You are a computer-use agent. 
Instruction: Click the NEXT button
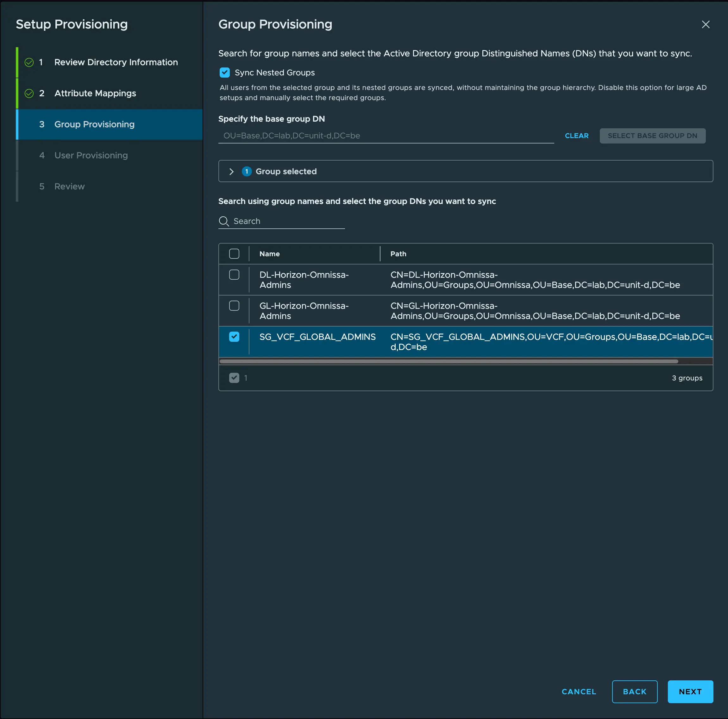point(690,691)
